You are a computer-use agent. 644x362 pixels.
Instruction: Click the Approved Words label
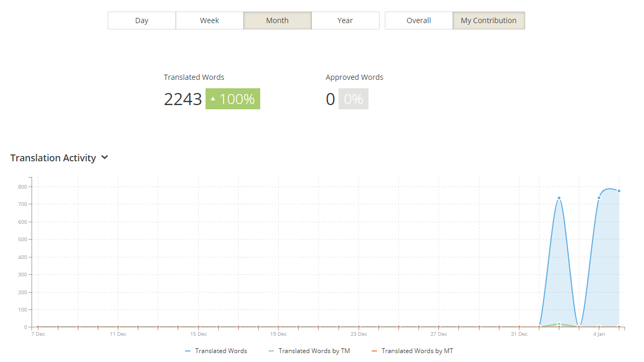[x=354, y=77]
